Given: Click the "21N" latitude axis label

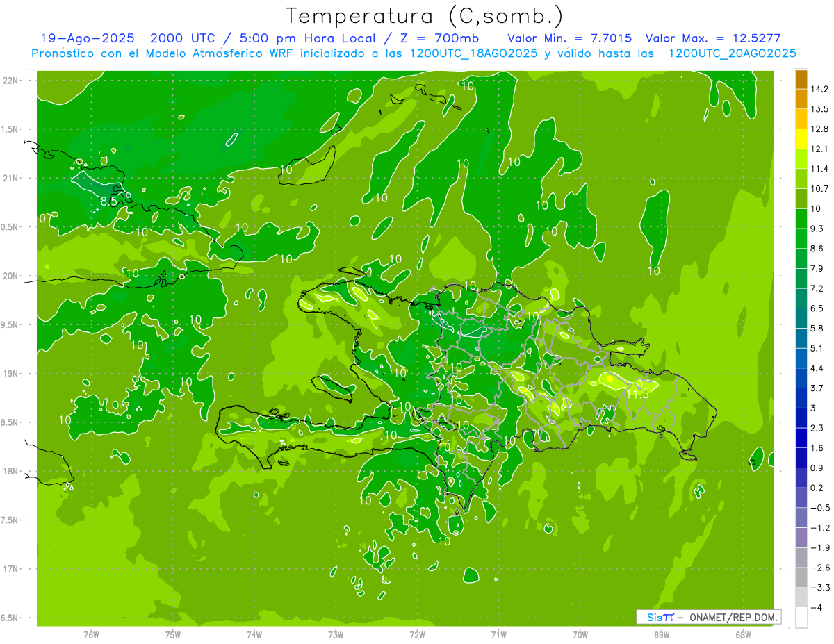Looking at the screenshot, I should click(12, 179).
